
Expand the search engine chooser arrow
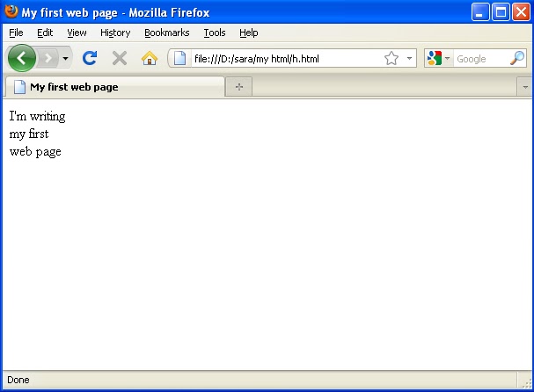pos(448,58)
